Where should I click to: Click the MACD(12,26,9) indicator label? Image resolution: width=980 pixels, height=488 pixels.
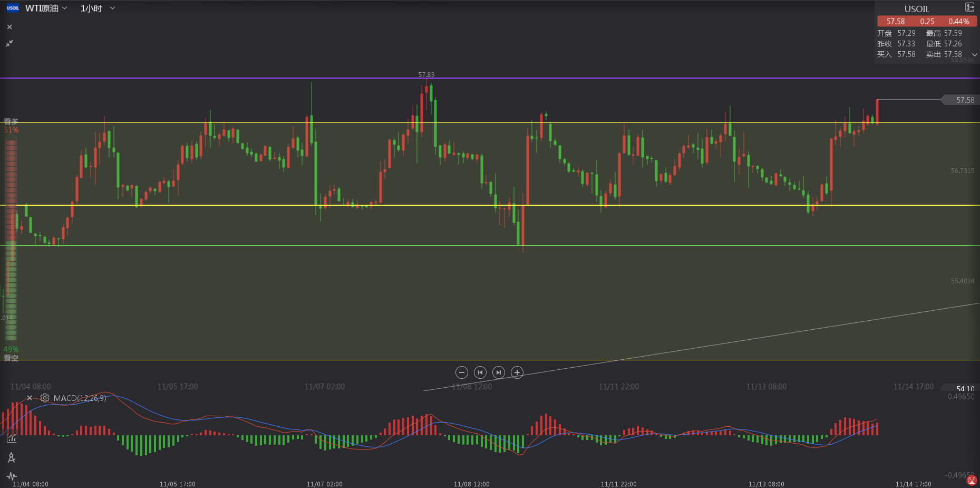click(80, 398)
